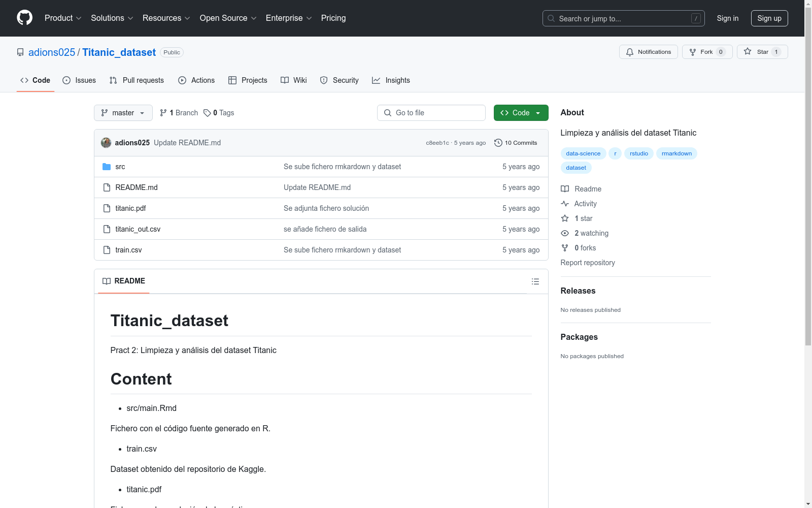Switch to the Wiki tab
Viewport: 812px width, 508px height.
pos(294,80)
